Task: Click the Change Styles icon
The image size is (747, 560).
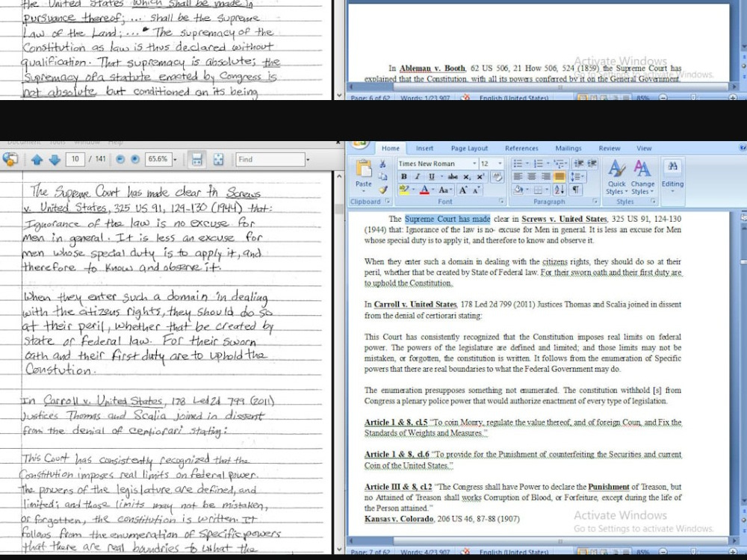Action: (642, 167)
